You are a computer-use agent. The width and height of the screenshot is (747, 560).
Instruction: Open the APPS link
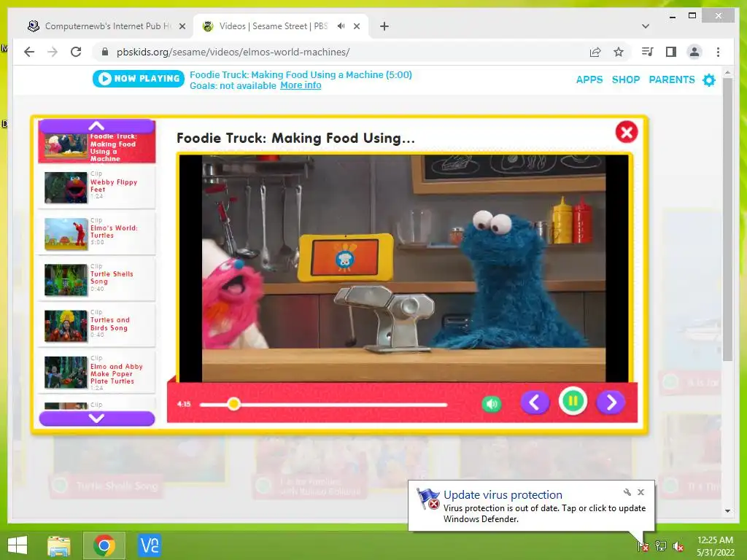pos(589,79)
